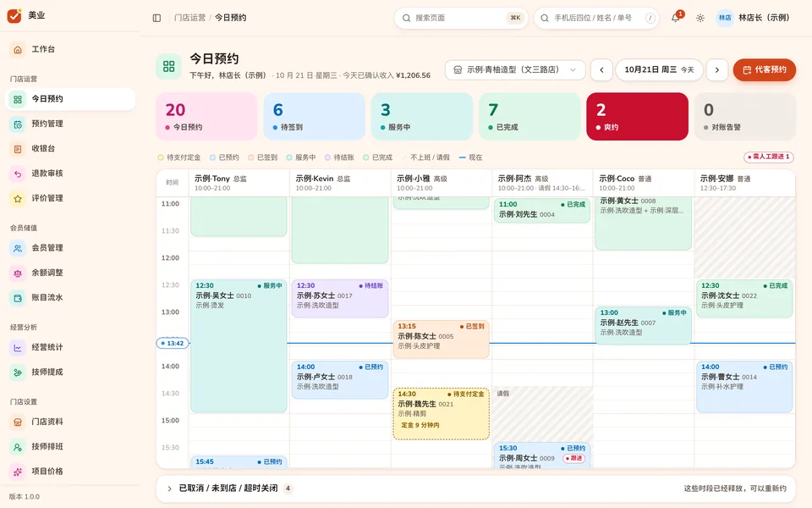The width and height of the screenshot is (812, 508).
Task: Click the 会员管理 members icon
Action: click(18, 248)
